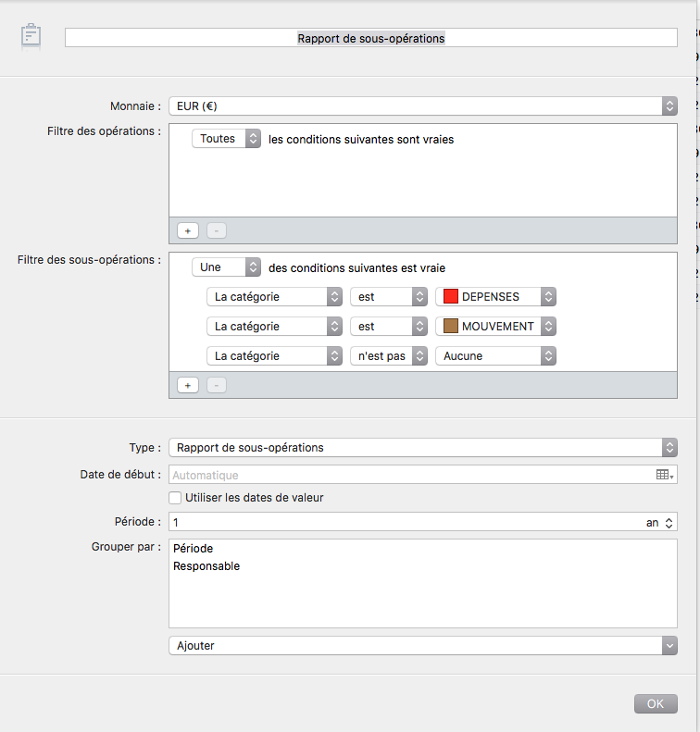Add a condition to Filtre des sous-opérations
700x732 pixels.
(x=188, y=385)
